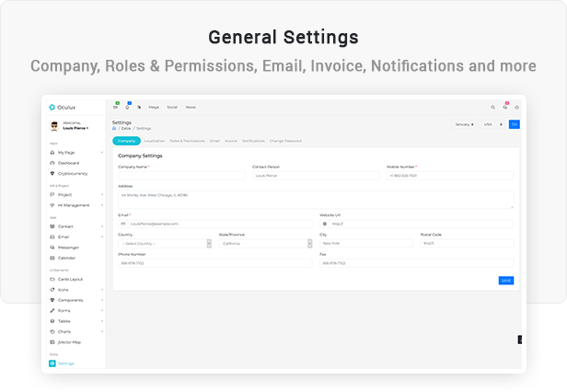Click the Company Name input field
567x392 pixels.
pyautogui.click(x=181, y=176)
